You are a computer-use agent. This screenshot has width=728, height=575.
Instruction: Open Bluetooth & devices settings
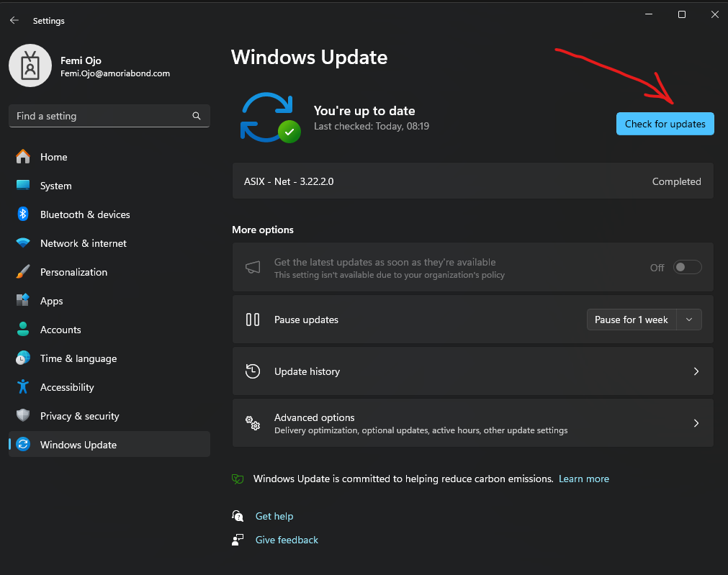[x=109, y=214]
